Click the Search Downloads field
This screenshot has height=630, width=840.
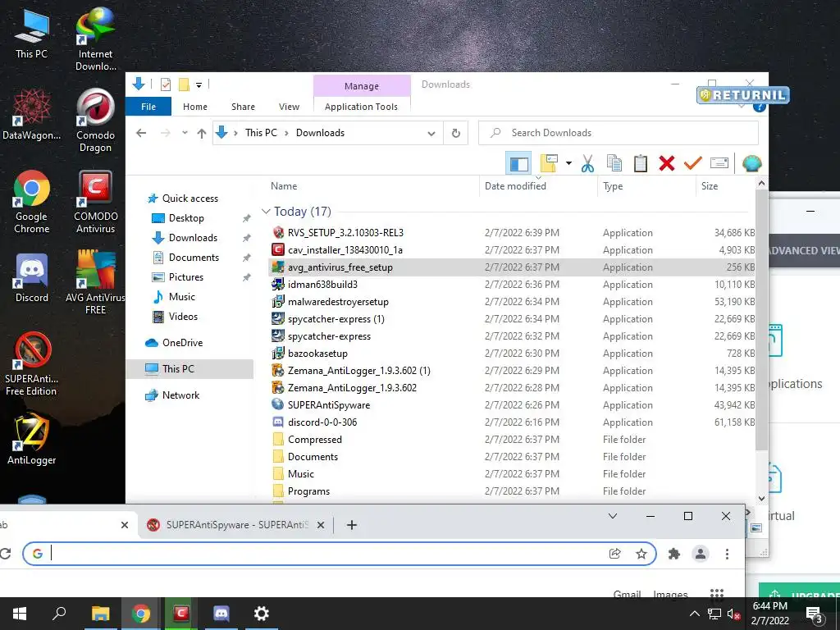[619, 133]
